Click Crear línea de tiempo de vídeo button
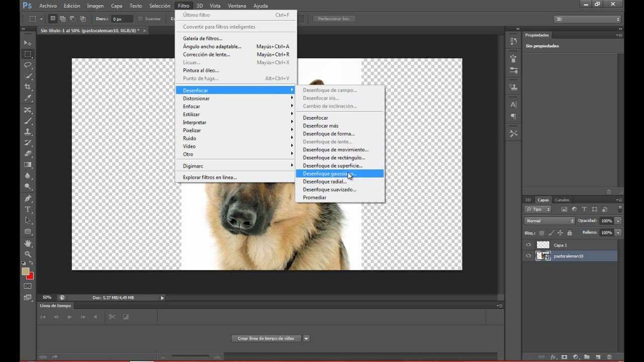Image resolution: width=644 pixels, height=362 pixels. tap(266, 338)
